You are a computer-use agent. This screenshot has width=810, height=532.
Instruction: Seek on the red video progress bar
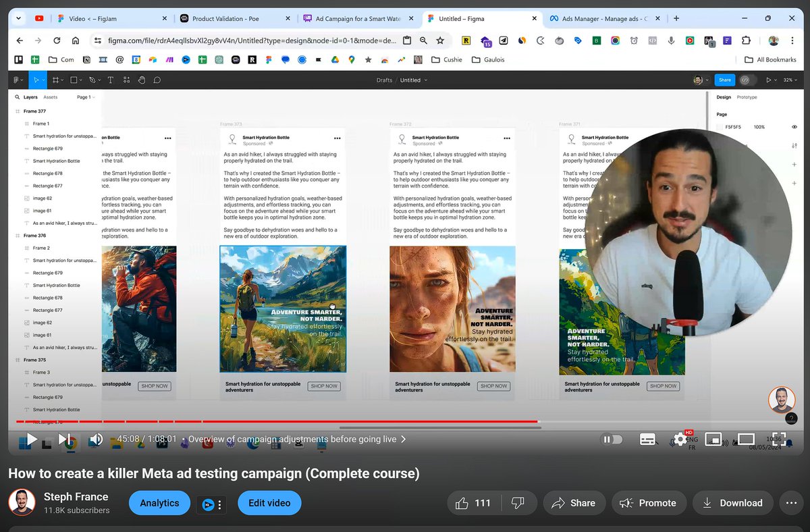pos(277,422)
